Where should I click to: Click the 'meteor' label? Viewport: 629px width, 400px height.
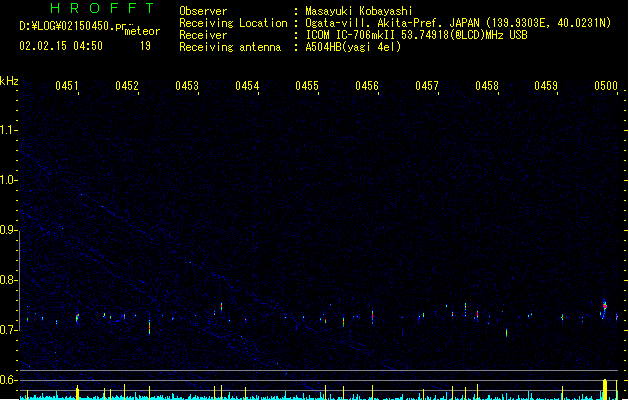point(142,31)
